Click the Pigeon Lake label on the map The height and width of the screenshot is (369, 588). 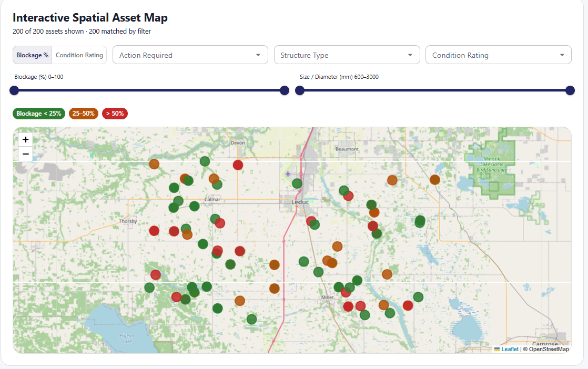pyautogui.click(x=127, y=339)
